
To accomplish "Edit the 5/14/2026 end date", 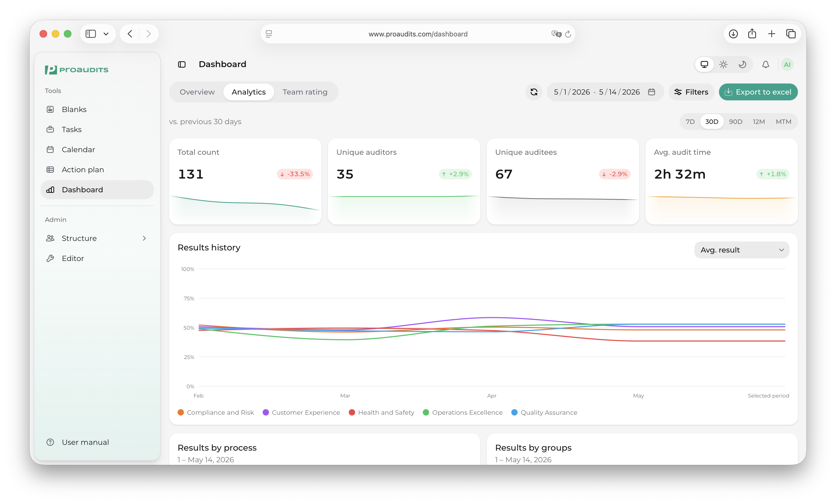I will click(619, 92).
